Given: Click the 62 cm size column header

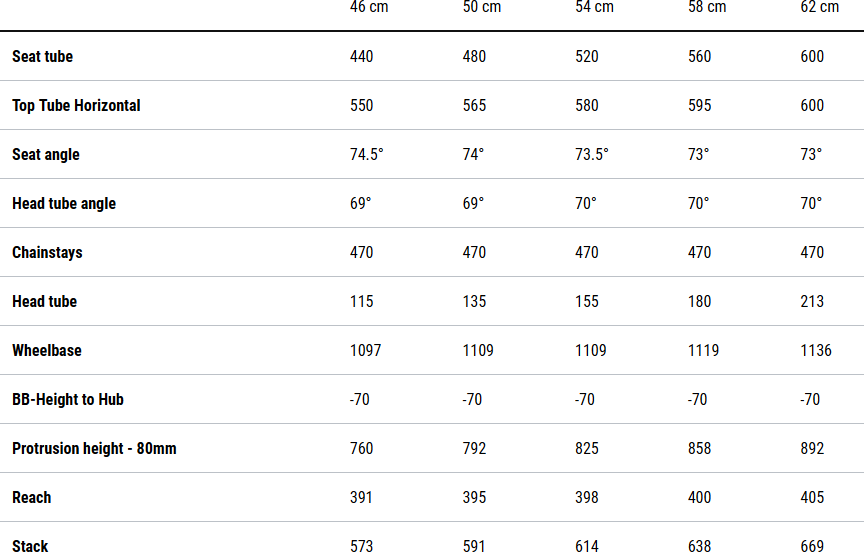Looking at the screenshot, I should pyautogui.click(x=820, y=8).
